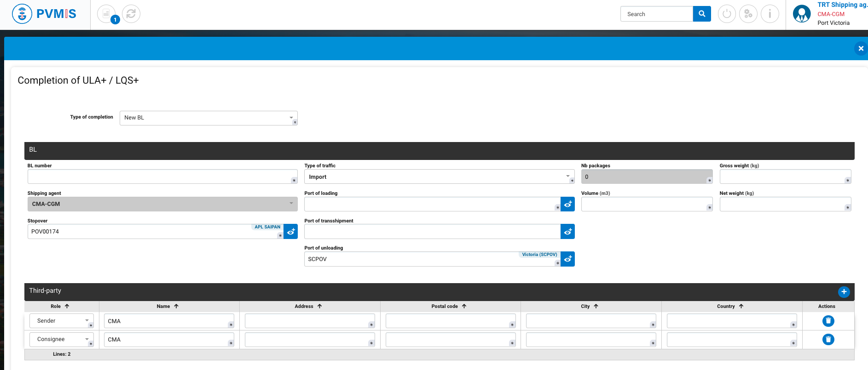The width and height of the screenshot is (868, 370).
Task: Click the lookup icon beside Stopover field
Action: click(x=291, y=232)
